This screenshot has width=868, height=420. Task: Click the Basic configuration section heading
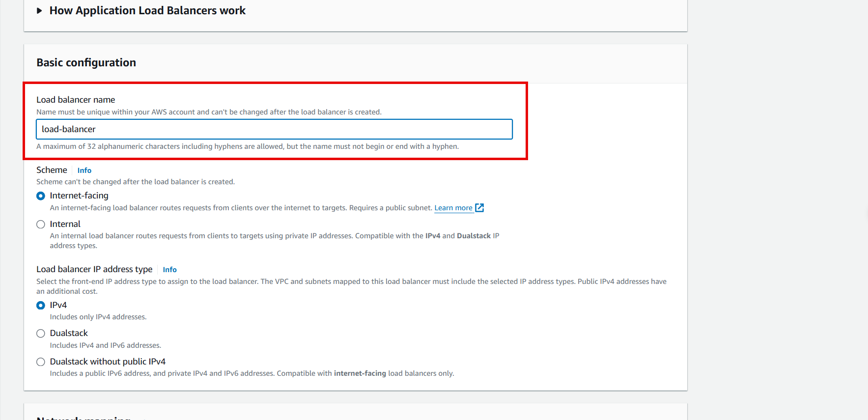click(86, 62)
